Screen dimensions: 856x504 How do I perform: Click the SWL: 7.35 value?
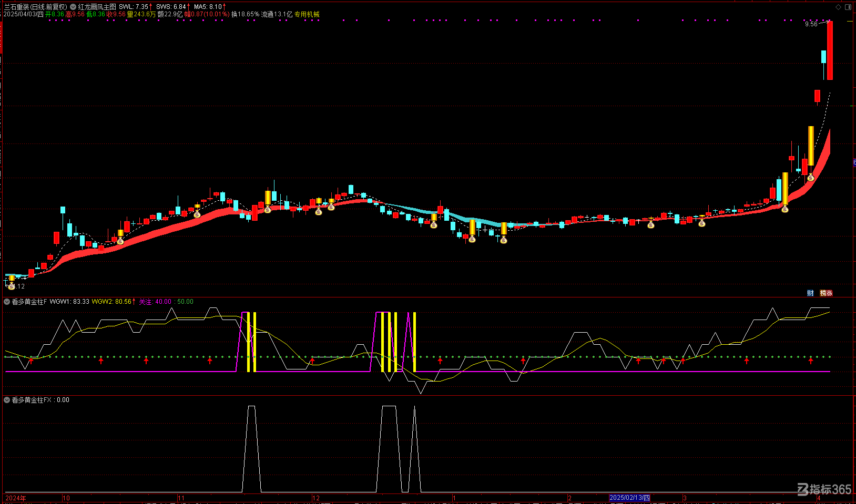pos(134,7)
